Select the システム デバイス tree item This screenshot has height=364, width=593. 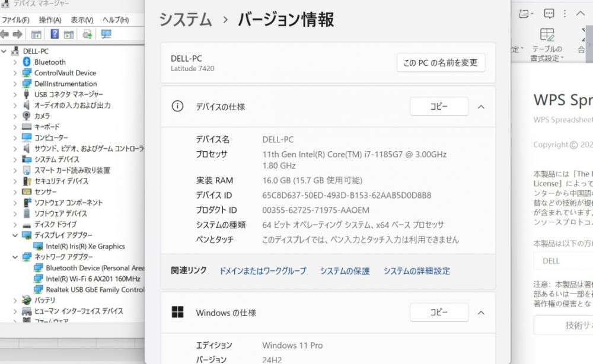57,159
